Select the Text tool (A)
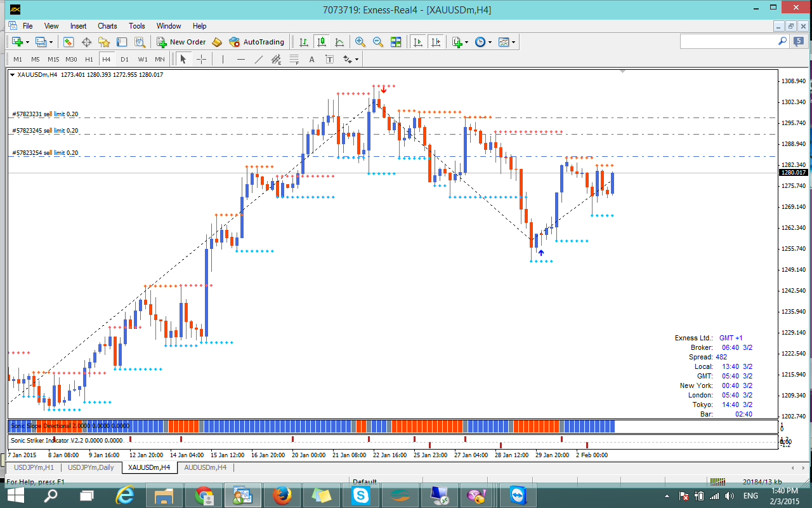 pos(311,59)
